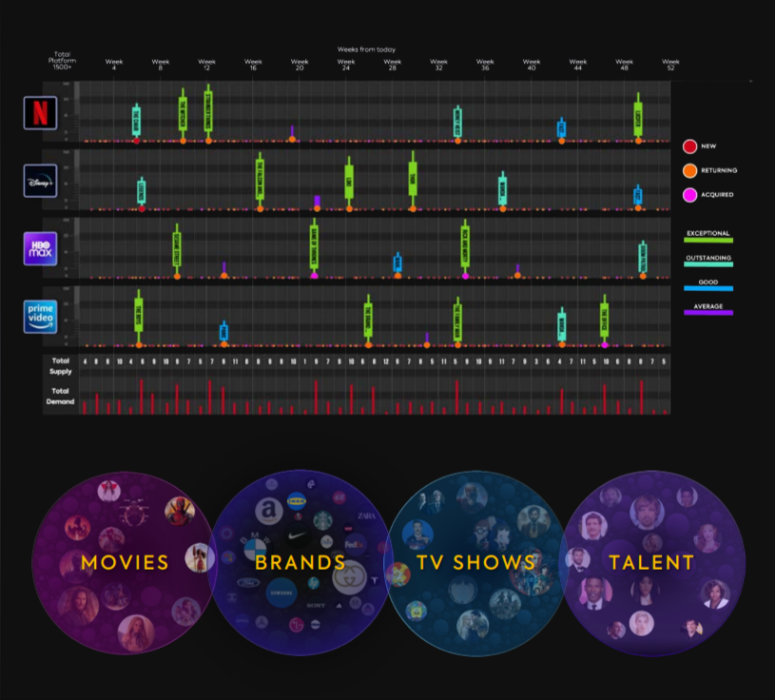
Task: Select the LG brand logo
Action: [x=297, y=624]
